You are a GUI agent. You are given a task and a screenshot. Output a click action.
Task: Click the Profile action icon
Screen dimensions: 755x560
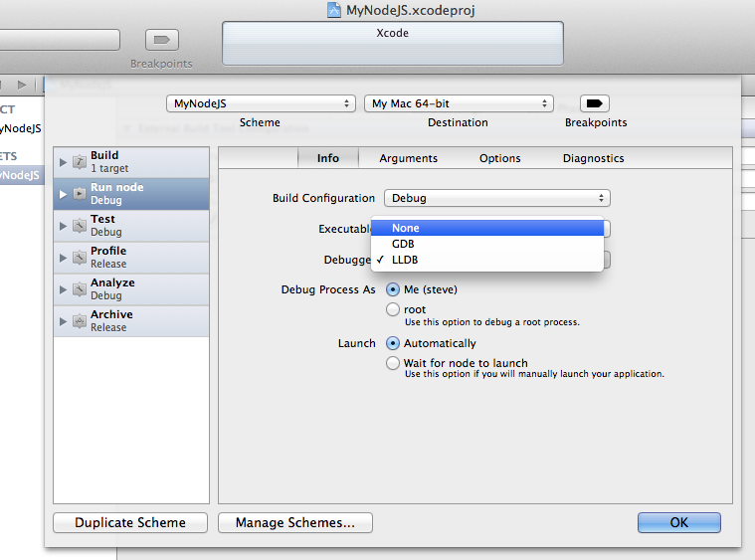(80, 258)
